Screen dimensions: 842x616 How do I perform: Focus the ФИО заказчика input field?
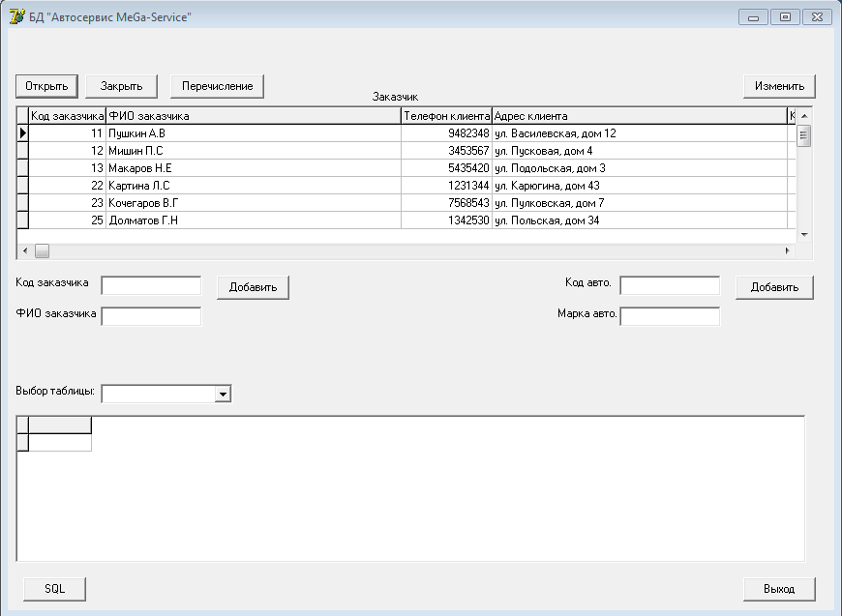tap(151, 316)
